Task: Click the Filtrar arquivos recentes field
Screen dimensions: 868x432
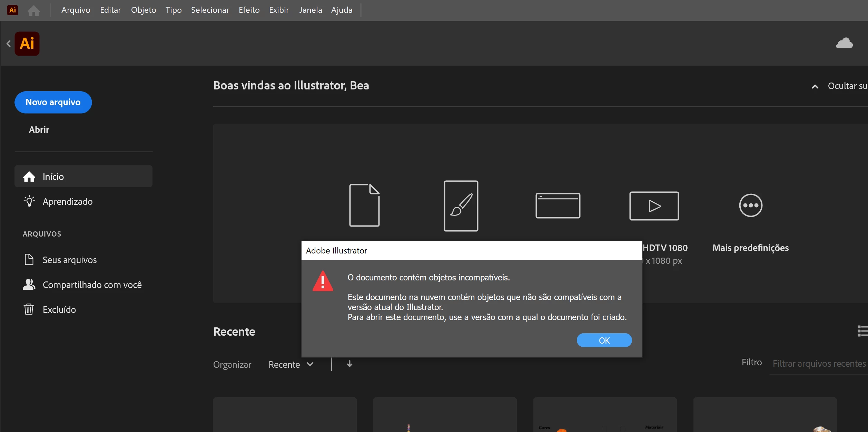Action: [x=819, y=364]
